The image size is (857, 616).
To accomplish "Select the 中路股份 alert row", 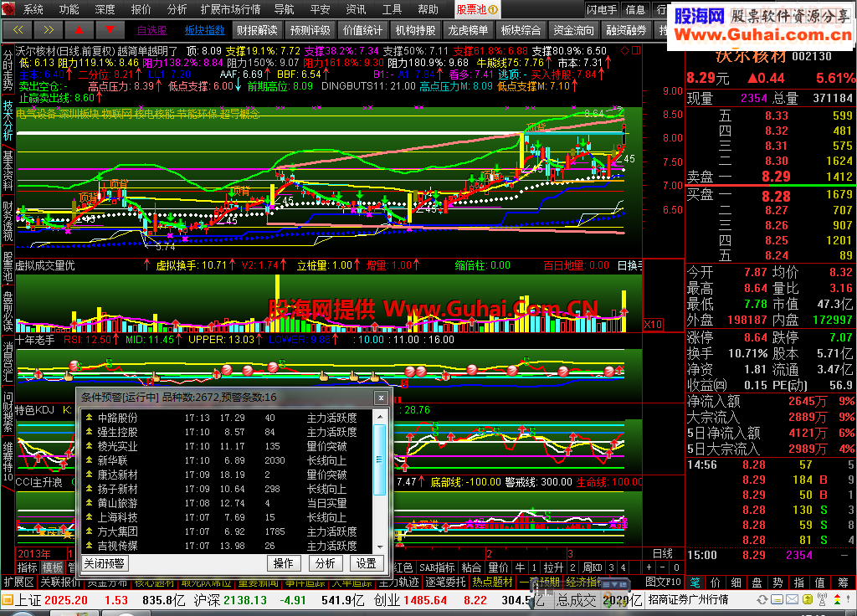I will click(x=228, y=418).
